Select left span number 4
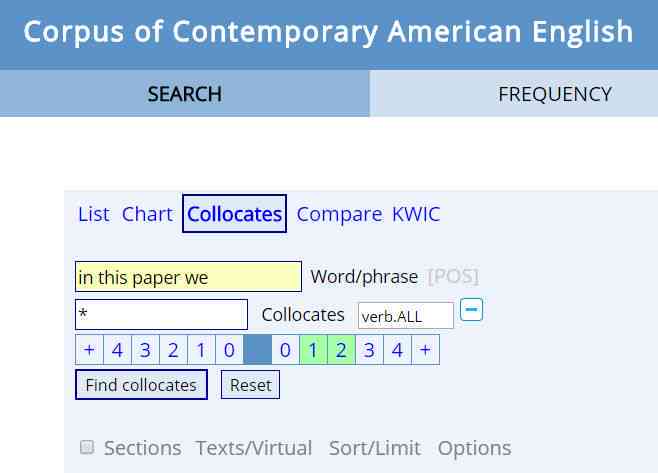Screen dimensions: 658x473 (x=118, y=350)
